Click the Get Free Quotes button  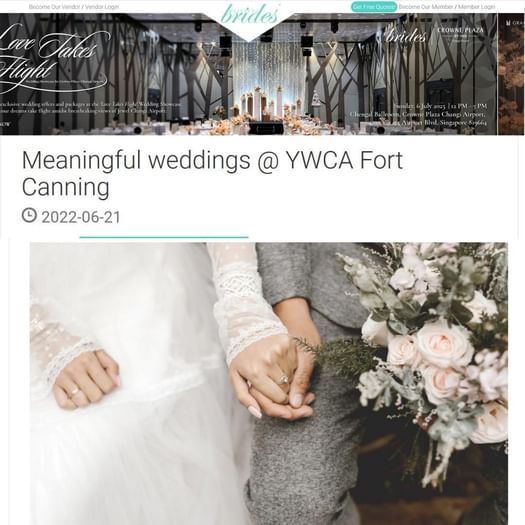pyautogui.click(x=374, y=7)
